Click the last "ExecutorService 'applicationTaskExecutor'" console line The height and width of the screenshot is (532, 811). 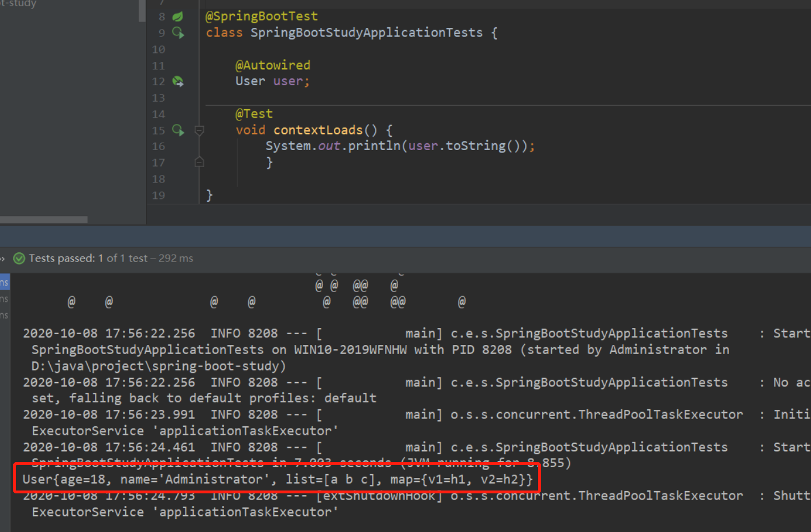185,512
